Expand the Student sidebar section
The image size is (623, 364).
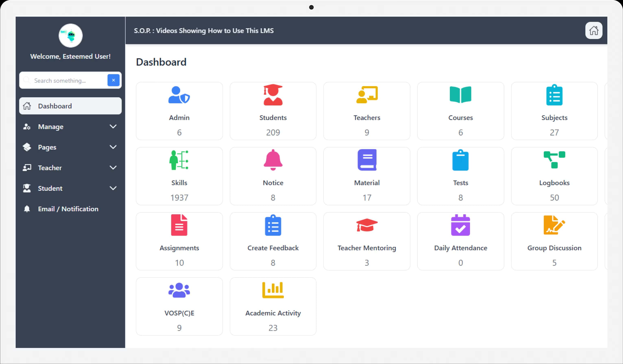(70, 188)
